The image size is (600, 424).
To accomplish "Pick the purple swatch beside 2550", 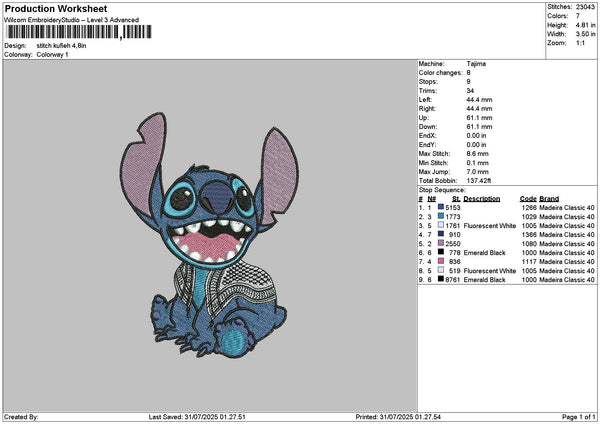I will (x=441, y=243).
